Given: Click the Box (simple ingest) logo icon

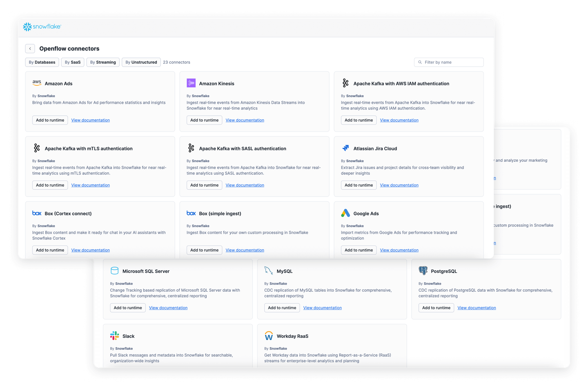Looking at the screenshot, I should click(x=191, y=213).
